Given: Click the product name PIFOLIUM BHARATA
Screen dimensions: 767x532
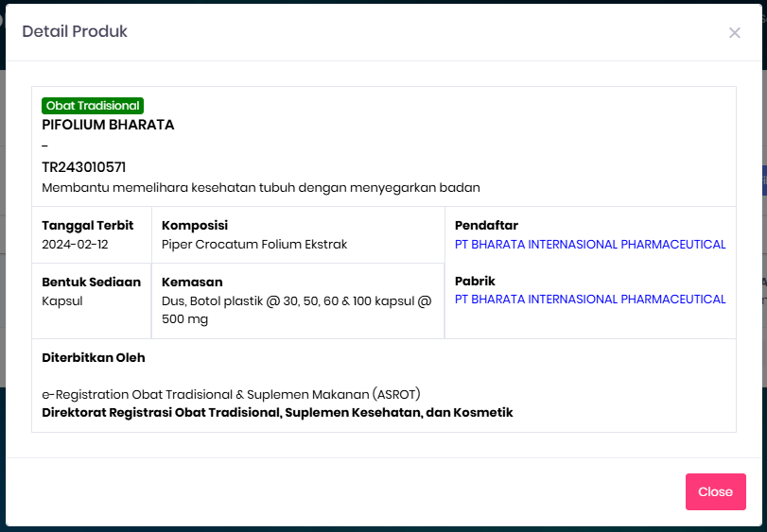Looking at the screenshot, I should (108, 125).
